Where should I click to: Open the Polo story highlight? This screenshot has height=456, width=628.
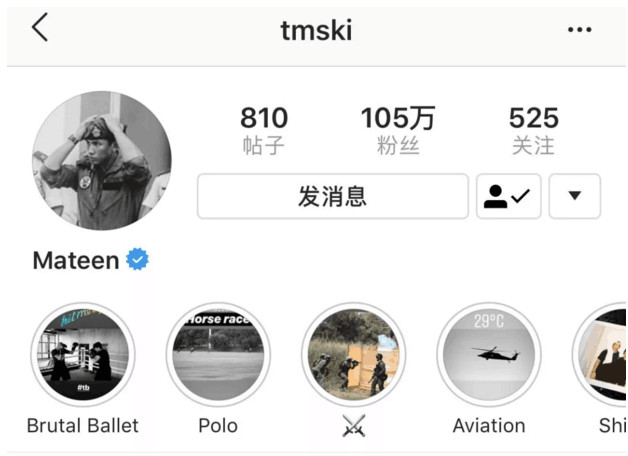pyautogui.click(x=218, y=355)
